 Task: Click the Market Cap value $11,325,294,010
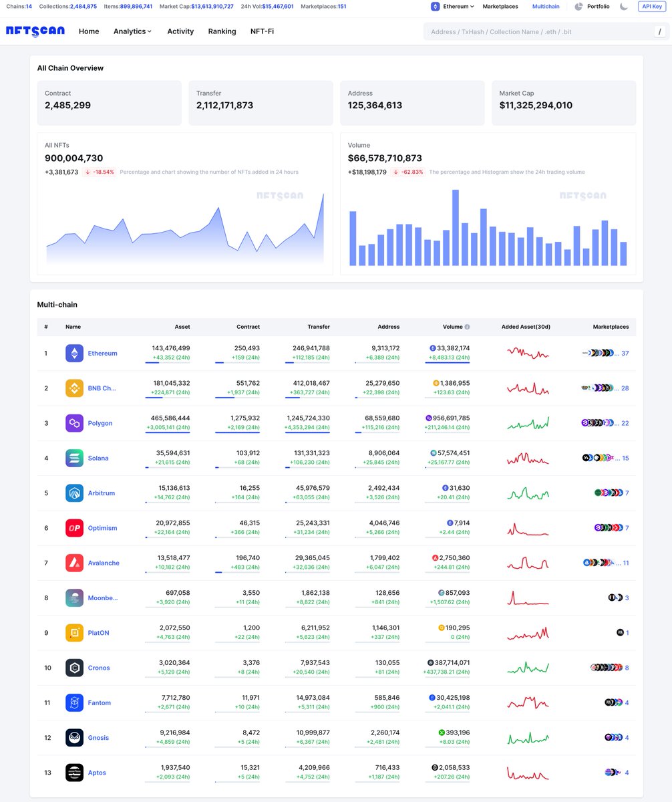click(x=536, y=106)
